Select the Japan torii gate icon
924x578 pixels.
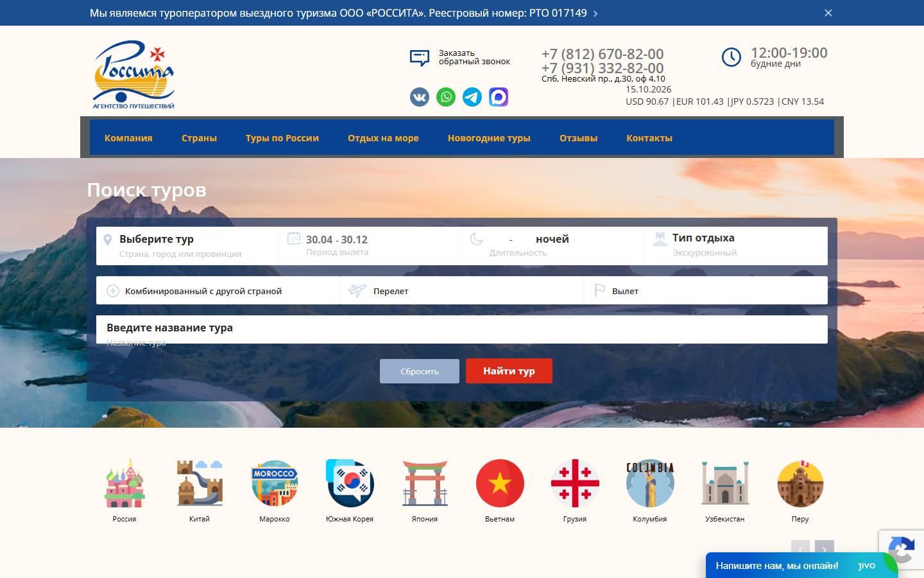tap(425, 484)
